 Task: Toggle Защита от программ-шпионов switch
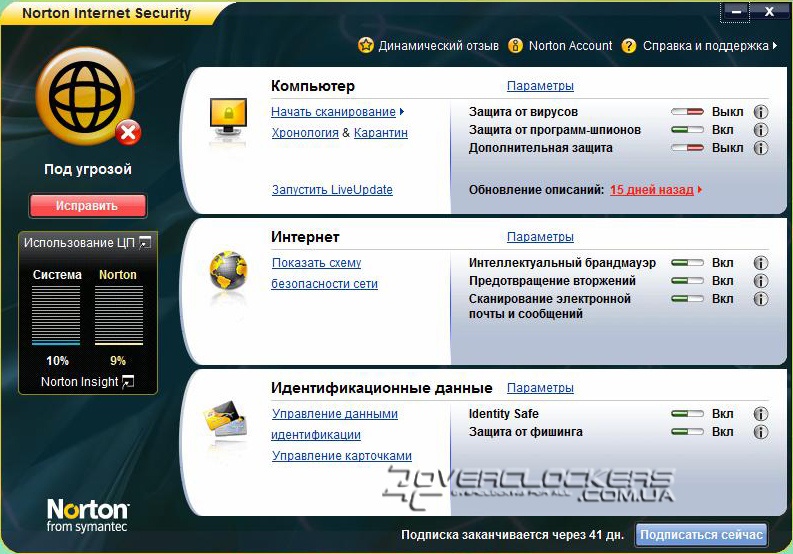[687, 130]
